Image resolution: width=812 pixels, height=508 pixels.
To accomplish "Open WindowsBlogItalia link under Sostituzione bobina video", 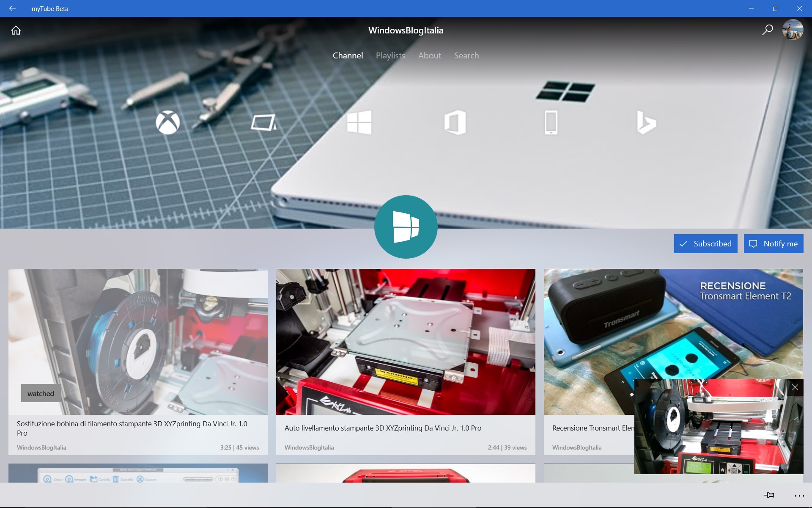I will click(x=41, y=447).
